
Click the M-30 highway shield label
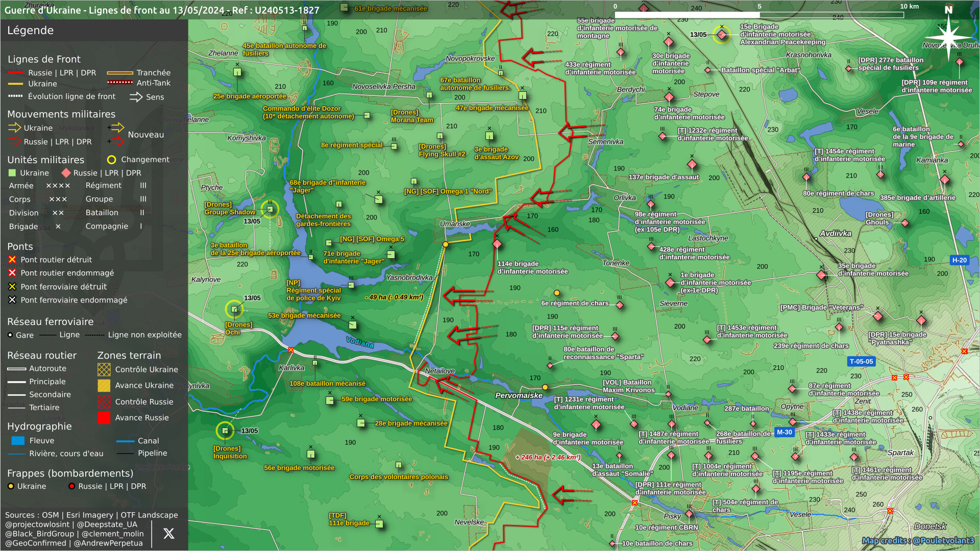(x=784, y=432)
